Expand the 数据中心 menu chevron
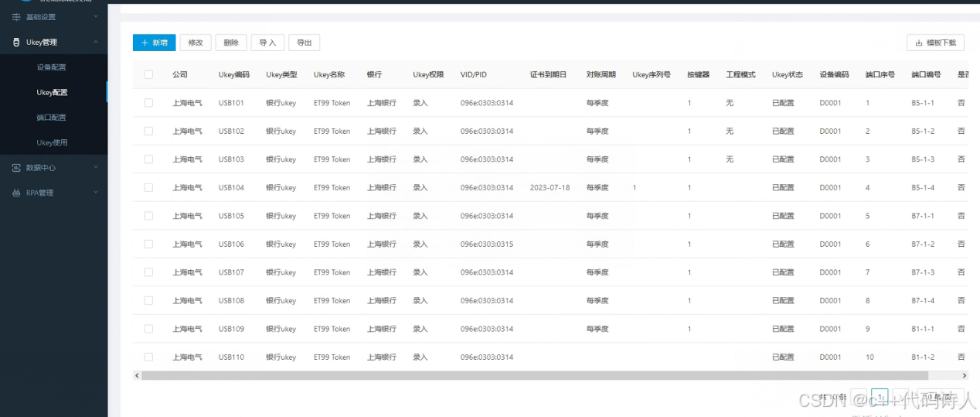980x417 pixels. pyautogui.click(x=95, y=168)
